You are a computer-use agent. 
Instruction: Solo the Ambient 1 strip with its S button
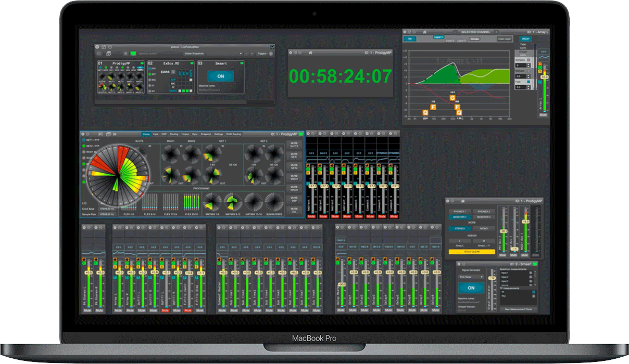(309, 173)
